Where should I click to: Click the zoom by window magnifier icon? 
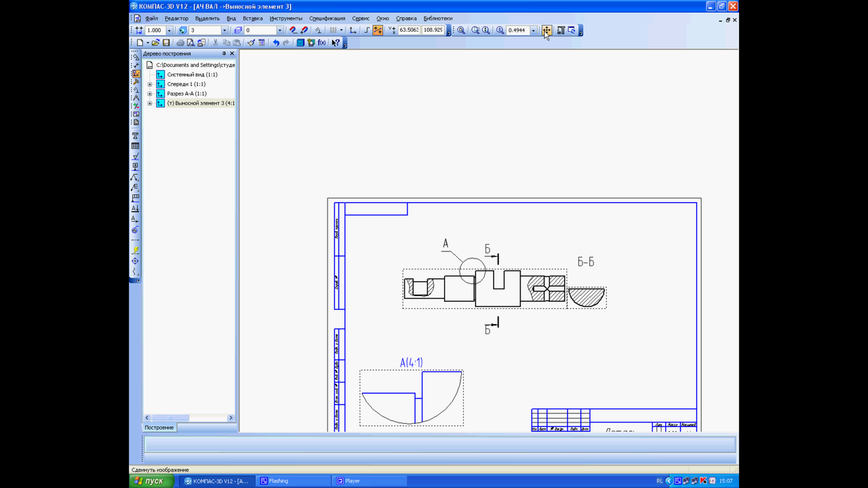tap(461, 30)
